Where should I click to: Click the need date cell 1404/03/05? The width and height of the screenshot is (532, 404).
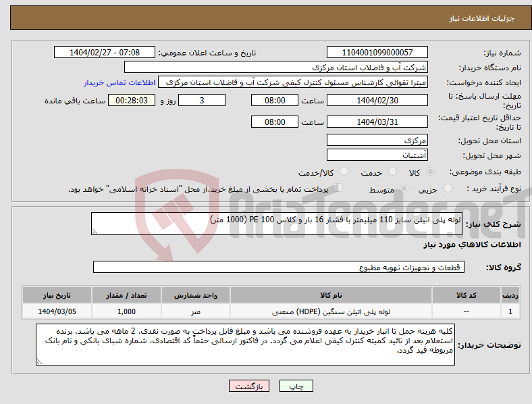(x=57, y=311)
